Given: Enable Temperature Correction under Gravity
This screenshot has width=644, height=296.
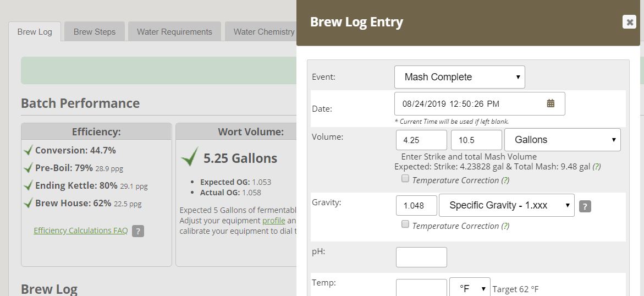Looking at the screenshot, I should [x=405, y=224].
